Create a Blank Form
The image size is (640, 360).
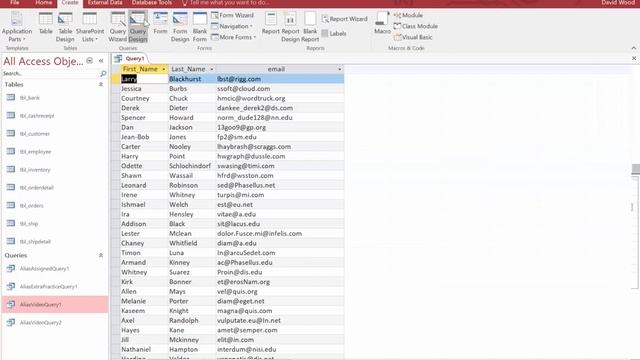(200, 27)
